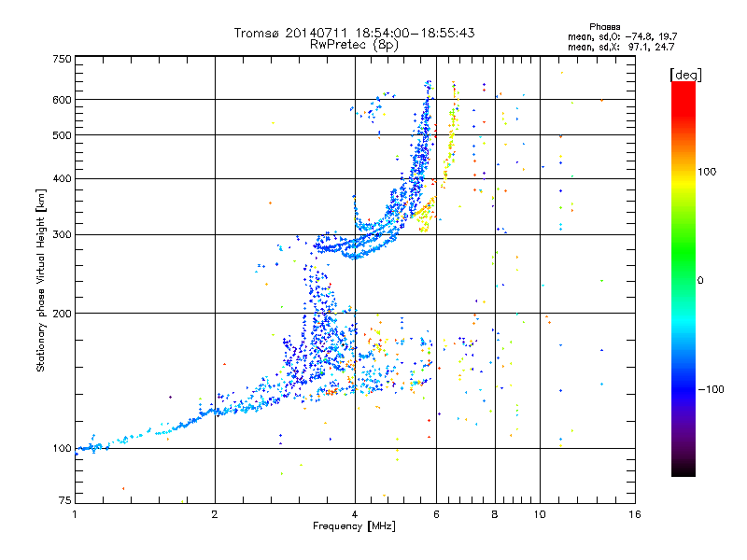Click the "mean, sd,O: -74.8, 19.7" line

pos(623,37)
